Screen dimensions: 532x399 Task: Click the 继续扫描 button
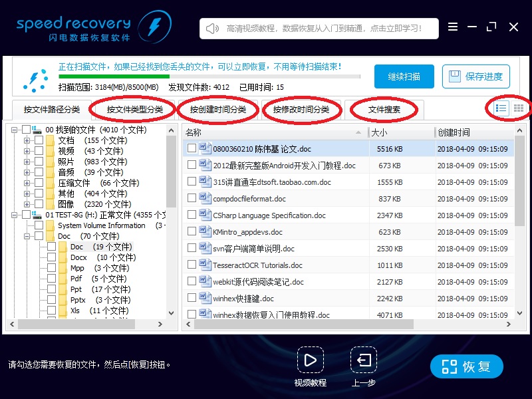coord(404,76)
